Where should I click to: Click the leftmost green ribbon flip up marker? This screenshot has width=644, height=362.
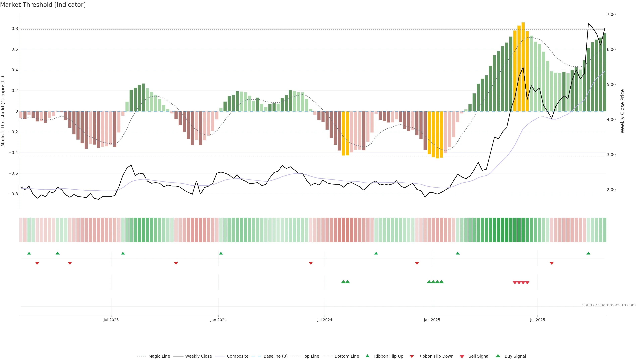coord(29,253)
